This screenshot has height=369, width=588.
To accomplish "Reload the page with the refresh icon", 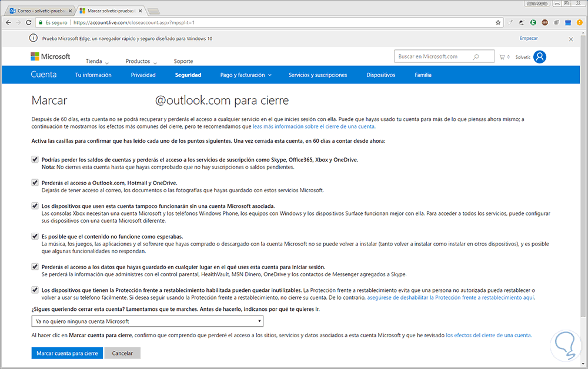I will [28, 22].
